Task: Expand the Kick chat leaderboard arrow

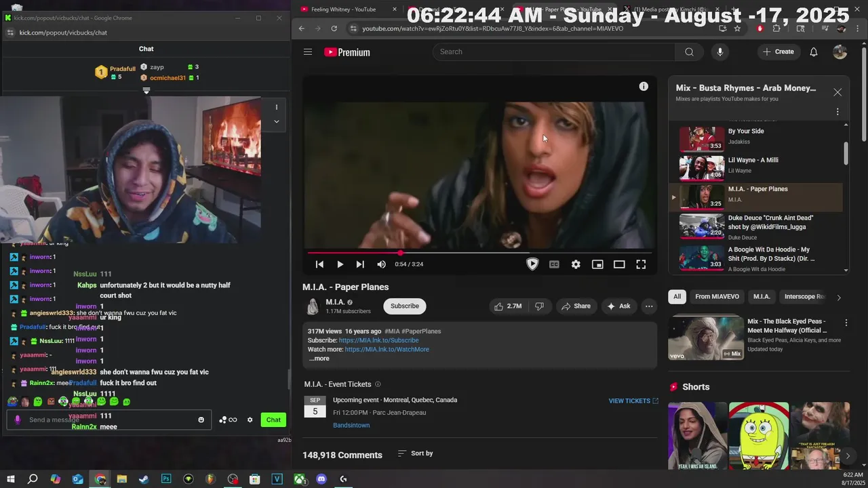Action: point(146,91)
